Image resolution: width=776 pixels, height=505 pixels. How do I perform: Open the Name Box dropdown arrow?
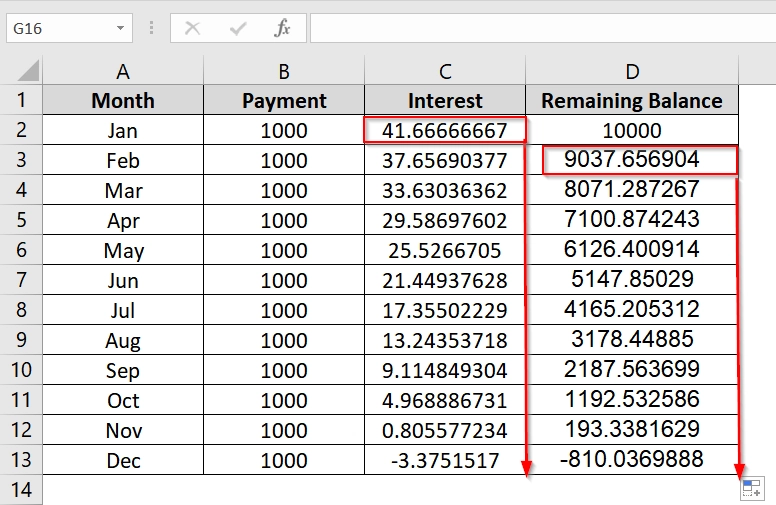(120, 28)
